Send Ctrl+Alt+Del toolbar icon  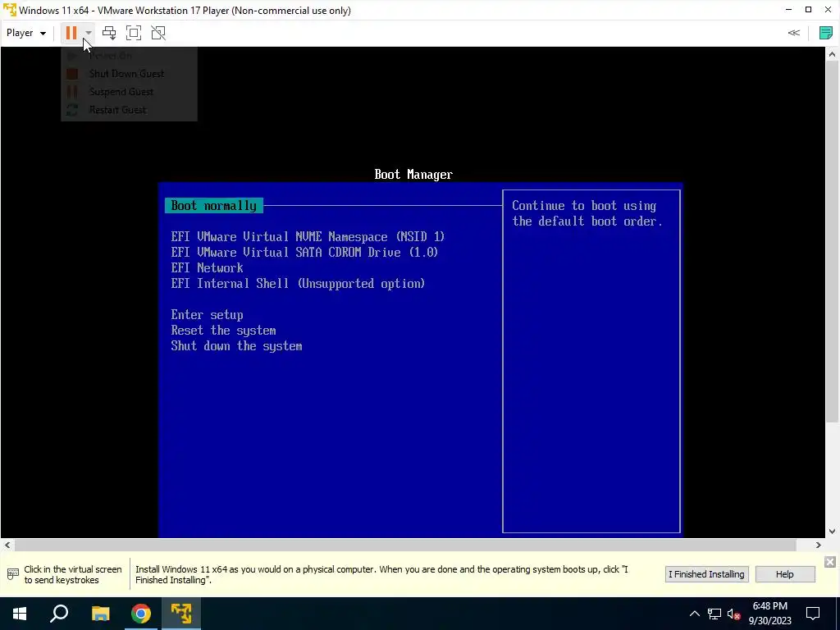pyautogui.click(x=109, y=33)
